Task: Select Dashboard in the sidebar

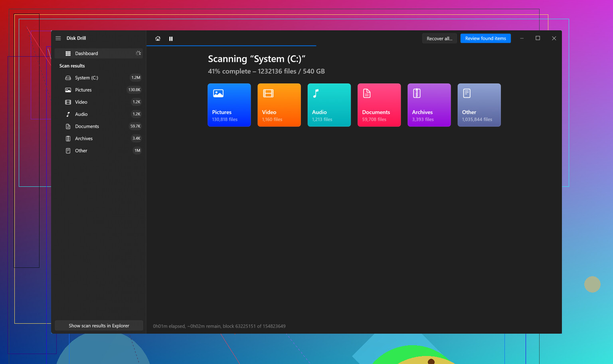Action: (x=87, y=53)
